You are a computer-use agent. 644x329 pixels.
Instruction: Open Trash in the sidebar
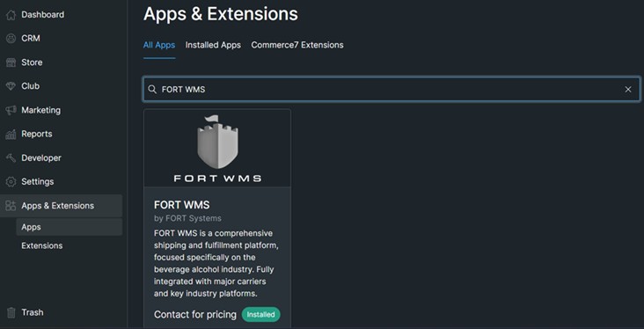pyautogui.click(x=32, y=312)
